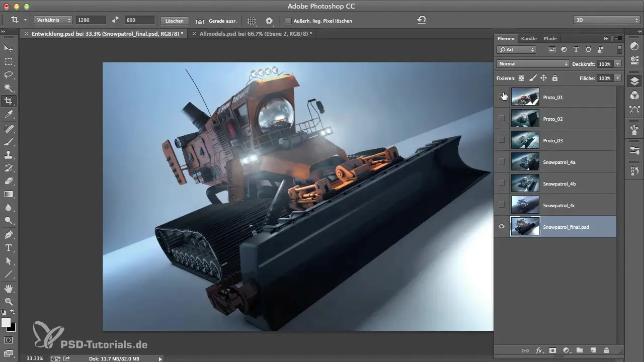Click the Löschen button
The image size is (644, 362).
[x=175, y=21]
